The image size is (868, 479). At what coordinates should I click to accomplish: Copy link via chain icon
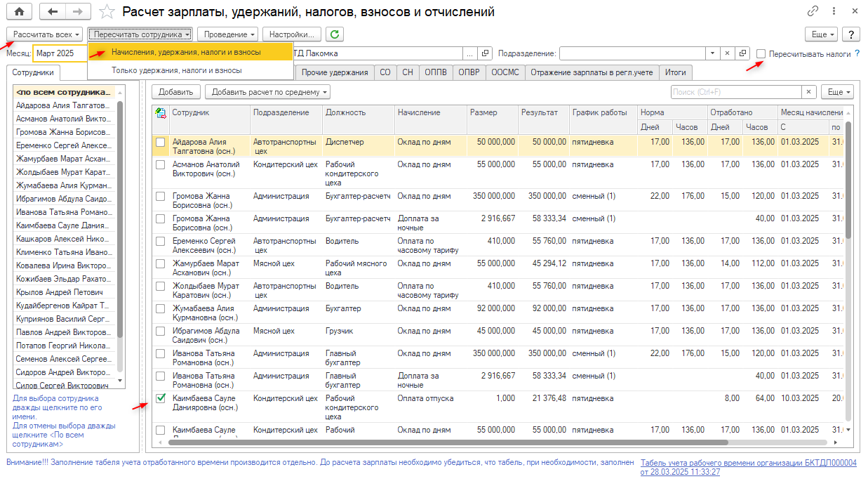click(x=813, y=11)
